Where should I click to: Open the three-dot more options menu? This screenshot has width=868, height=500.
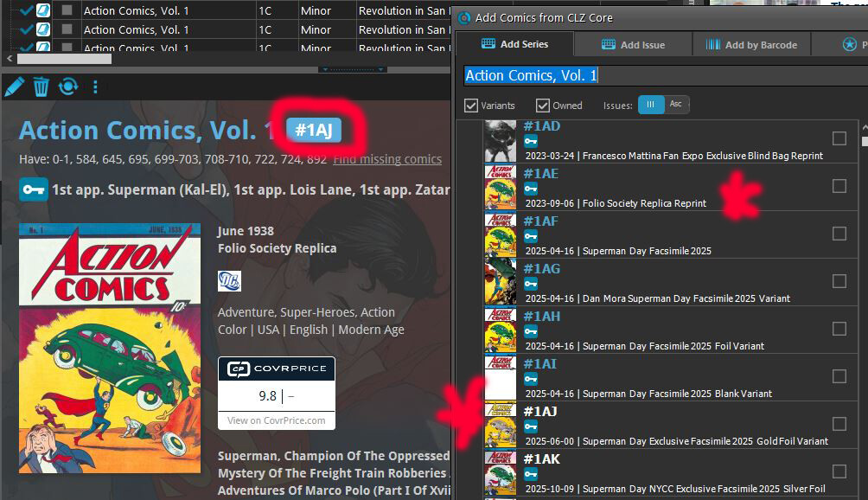click(x=95, y=87)
